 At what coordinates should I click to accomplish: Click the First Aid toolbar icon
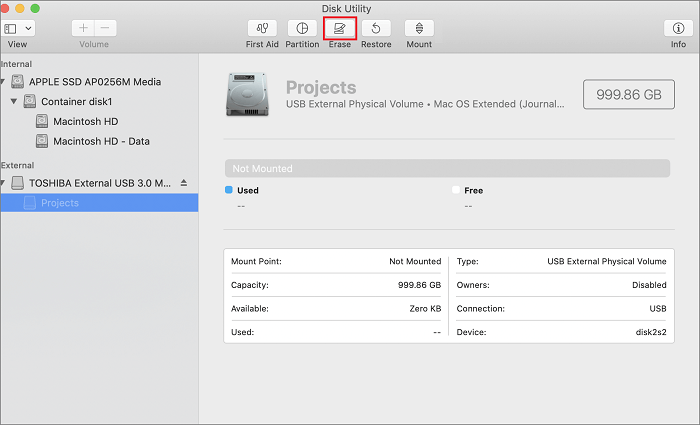tap(261, 29)
